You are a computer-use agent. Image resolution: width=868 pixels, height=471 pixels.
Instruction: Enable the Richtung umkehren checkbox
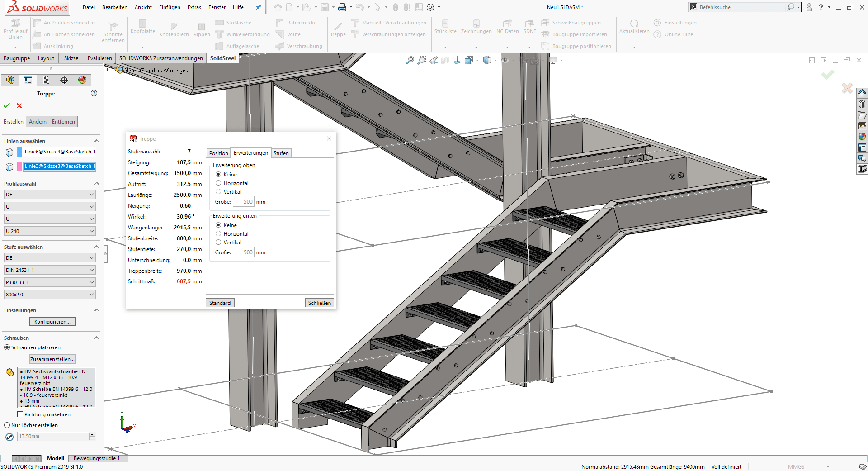pyautogui.click(x=20, y=414)
